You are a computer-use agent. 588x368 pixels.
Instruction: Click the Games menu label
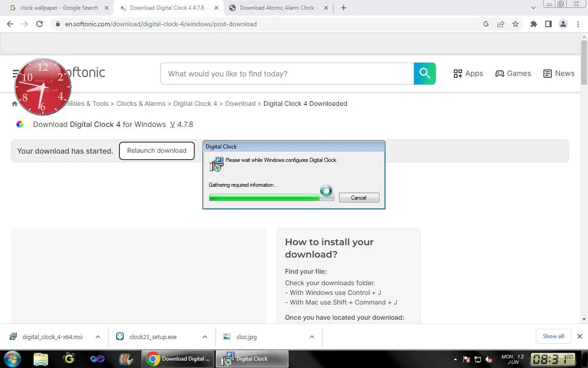tap(519, 74)
